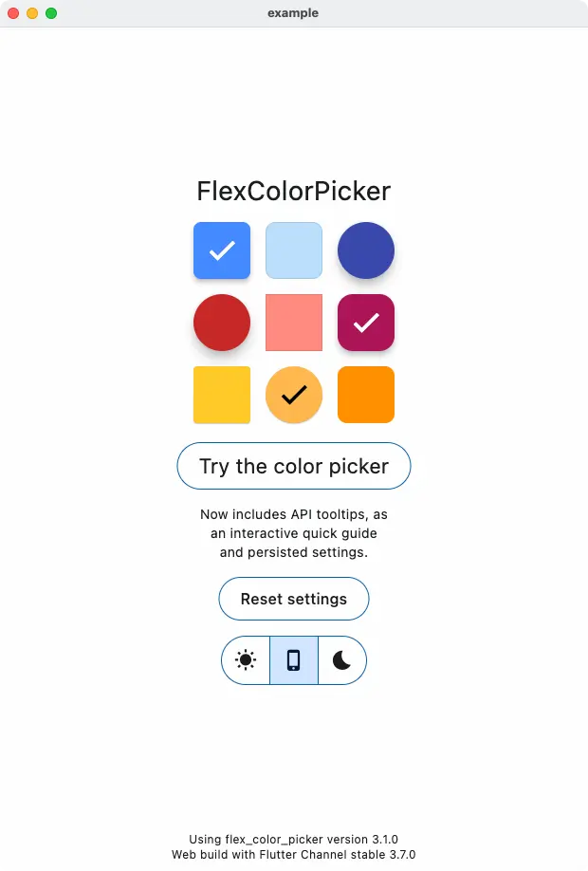The image size is (588, 871).
Task: Open the color picker via Try button
Action: pos(293,466)
